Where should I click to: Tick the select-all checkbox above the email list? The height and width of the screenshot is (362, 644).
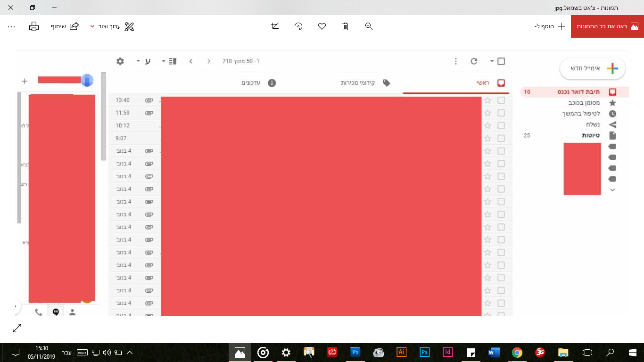tap(501, 61)
